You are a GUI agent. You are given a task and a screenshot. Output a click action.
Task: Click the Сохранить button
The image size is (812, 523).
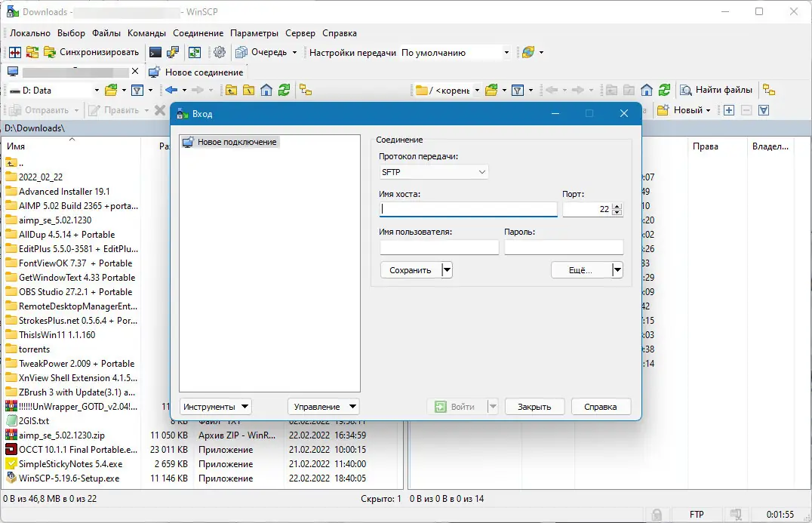[x=411, y=269]
